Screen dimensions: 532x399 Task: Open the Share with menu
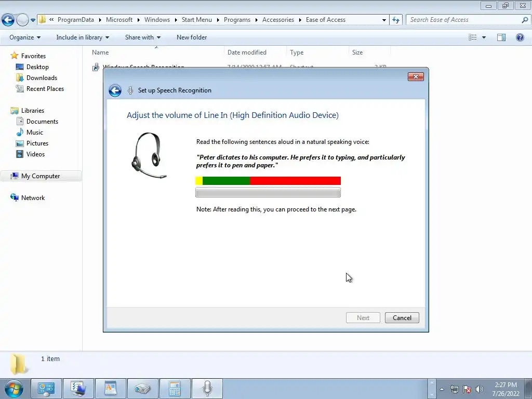pyautogui.click(x=142, y=37)
